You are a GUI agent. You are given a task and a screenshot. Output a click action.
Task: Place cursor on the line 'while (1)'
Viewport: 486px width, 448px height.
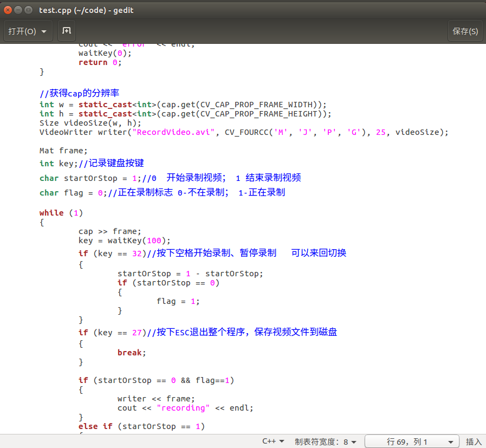pos(61,213)
